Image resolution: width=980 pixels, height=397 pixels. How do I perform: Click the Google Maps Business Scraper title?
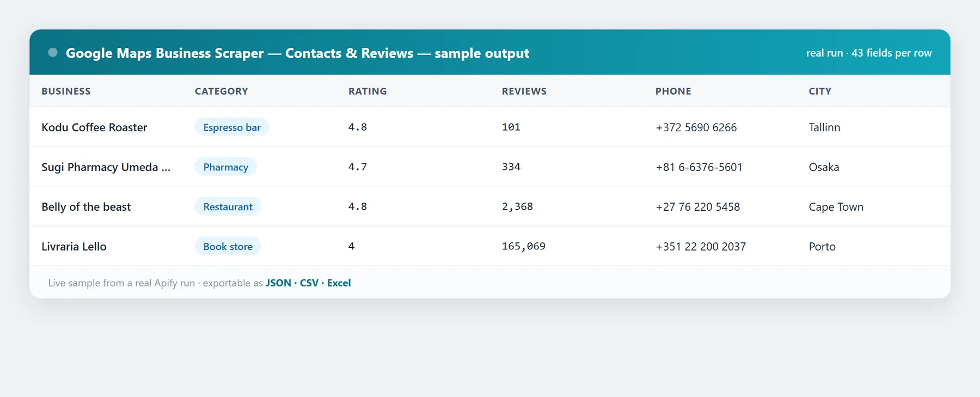[297, 53]
